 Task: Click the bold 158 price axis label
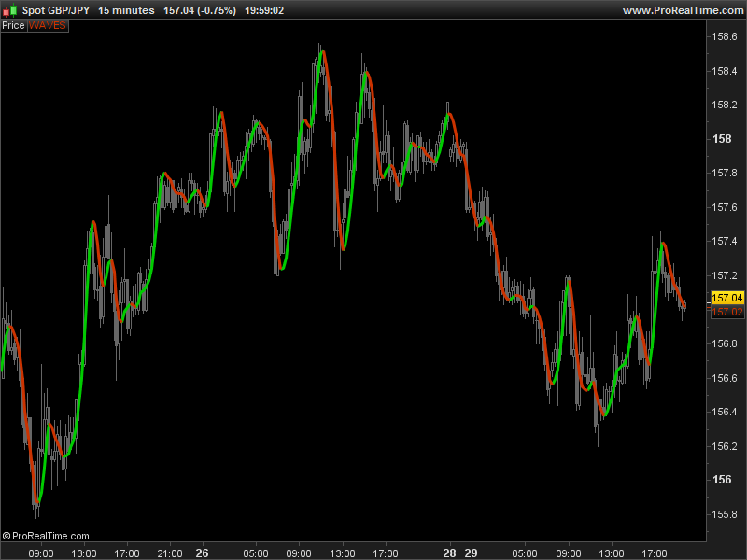point(722,139)
